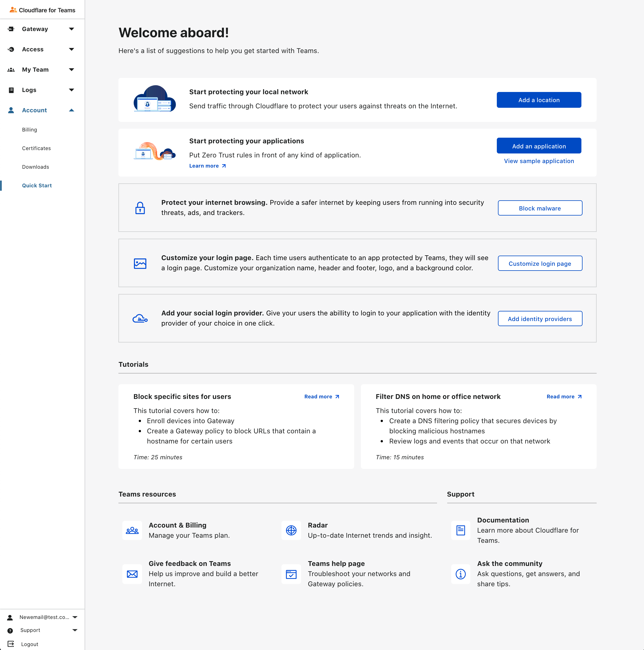
Task: Click the Filter DNS on home or office network heading
Action: coord(438,397)
